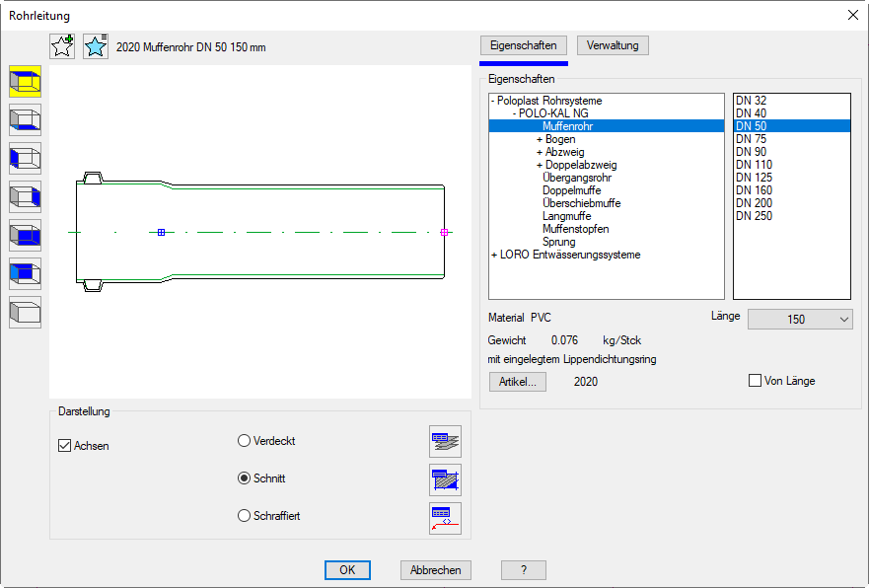Click layer settings icon beside Verdeckt
This screenshot has height=588, width=869.
(445, 441)
